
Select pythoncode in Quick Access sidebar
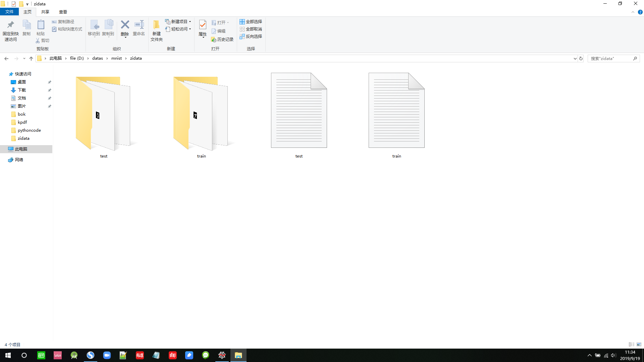coord(29,130)
